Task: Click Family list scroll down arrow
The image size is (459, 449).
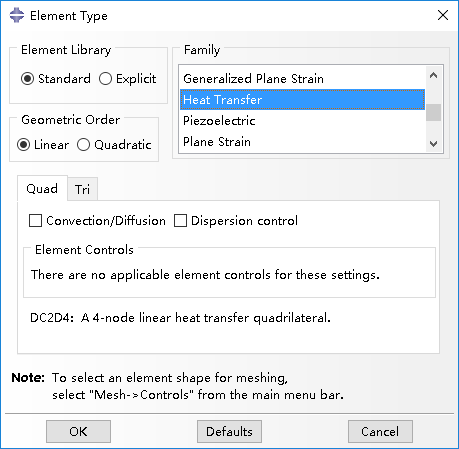Action: point(433,144)
